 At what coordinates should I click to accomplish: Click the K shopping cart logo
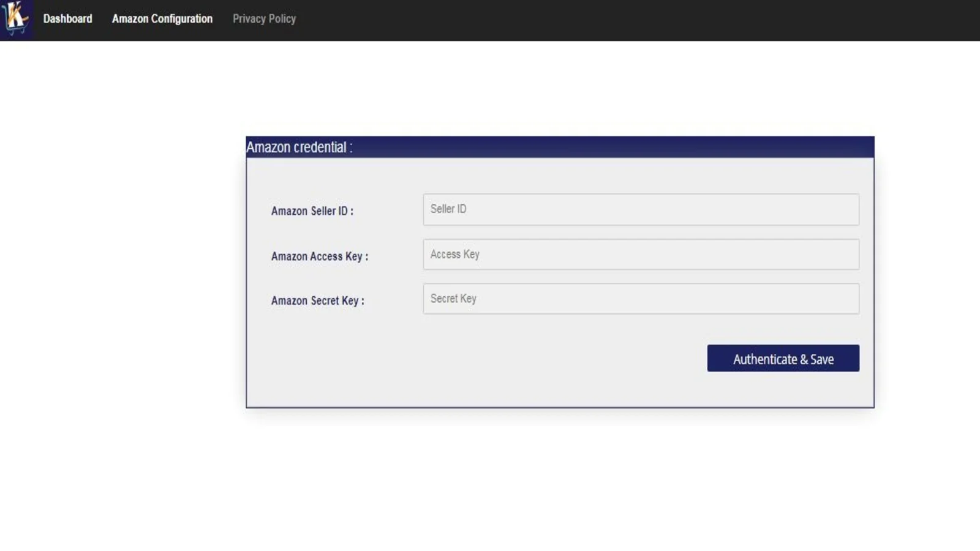click(x=16, y=19)
